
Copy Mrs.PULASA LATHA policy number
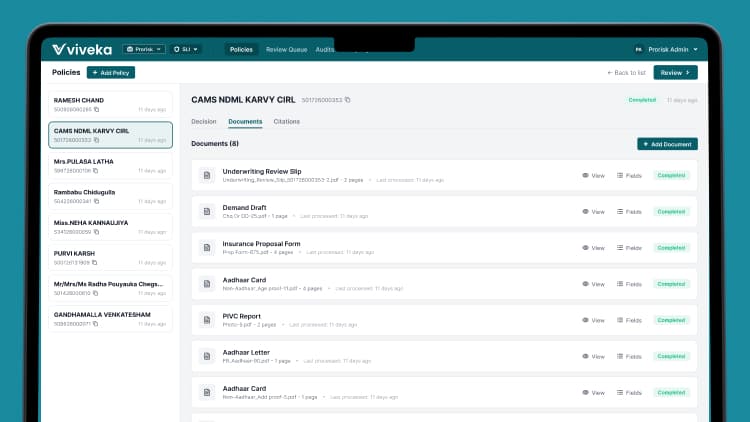[x=96, y=171]
